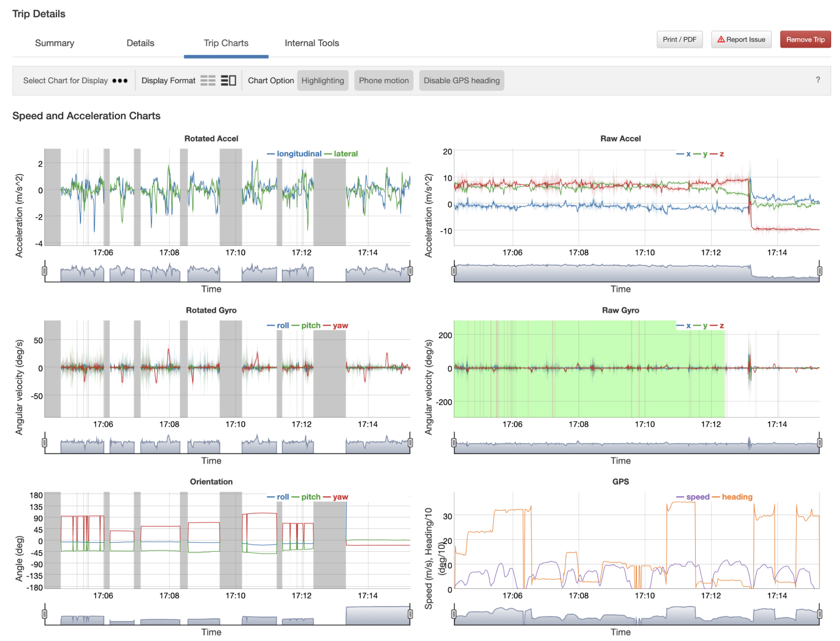The width and height of the screenshot is (840, 641).
Task: Open the Internal Tools tab
Action: click(311, 43)
